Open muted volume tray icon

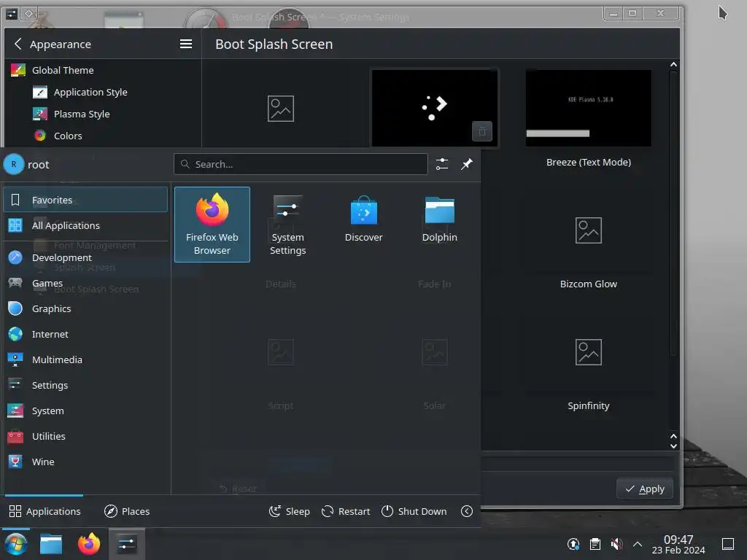[x=616, y=544]
